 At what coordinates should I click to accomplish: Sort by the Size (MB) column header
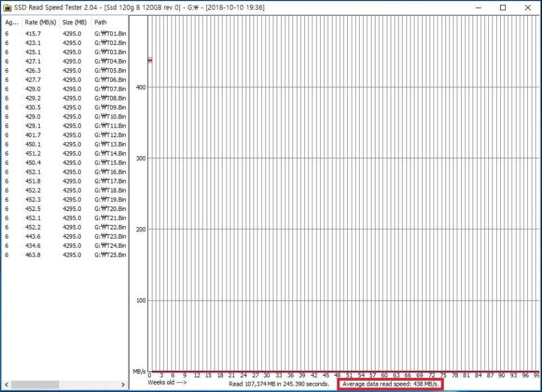point(75,22)
